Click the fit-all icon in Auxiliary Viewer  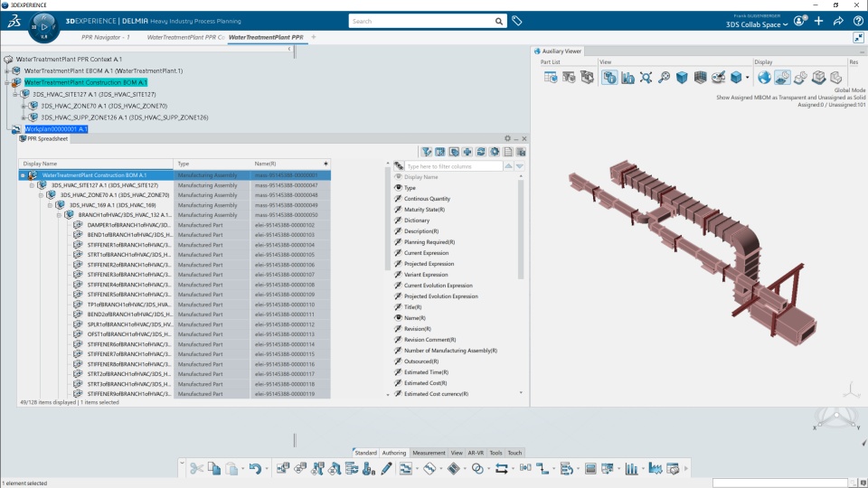(646, 78)
